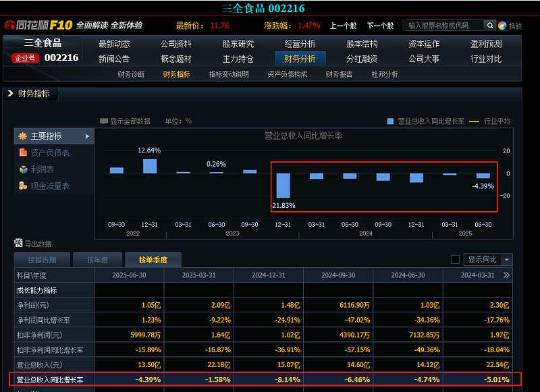Open the 公司资料 menu

point(176,44)
